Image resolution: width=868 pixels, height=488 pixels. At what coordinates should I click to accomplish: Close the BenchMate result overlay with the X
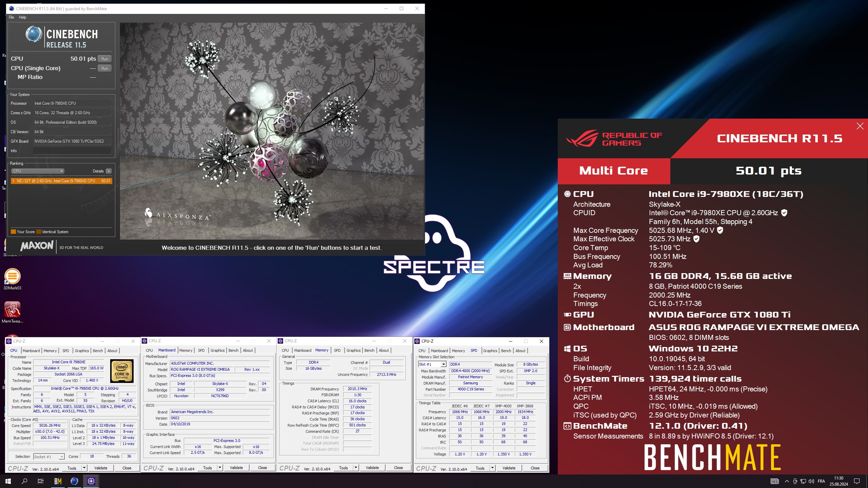click(x=860, y=126)
